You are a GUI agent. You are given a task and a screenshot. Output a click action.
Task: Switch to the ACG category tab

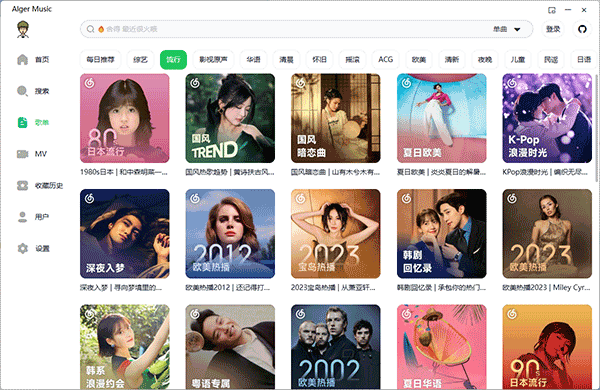pyautogui.click(x=385, y=60)
